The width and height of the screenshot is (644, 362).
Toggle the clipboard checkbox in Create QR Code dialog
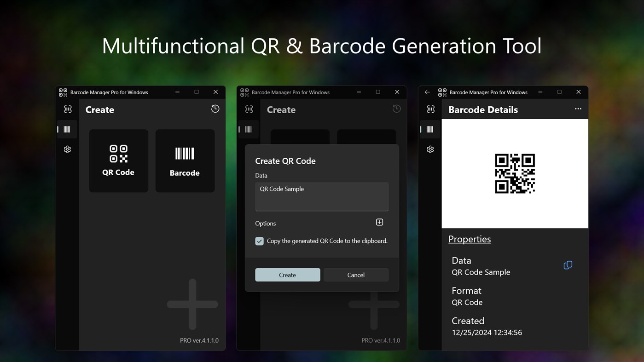click(259, 241)
